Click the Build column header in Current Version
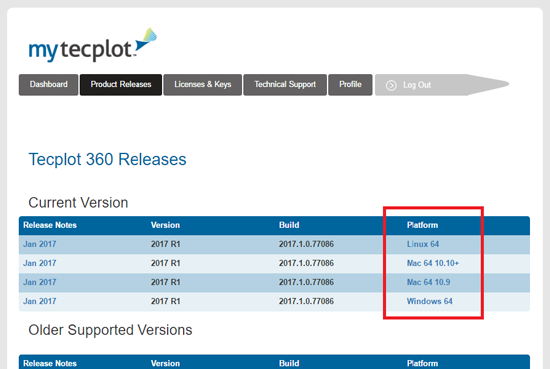The height and width of the screenshot is (369, 550). point(289,225)
